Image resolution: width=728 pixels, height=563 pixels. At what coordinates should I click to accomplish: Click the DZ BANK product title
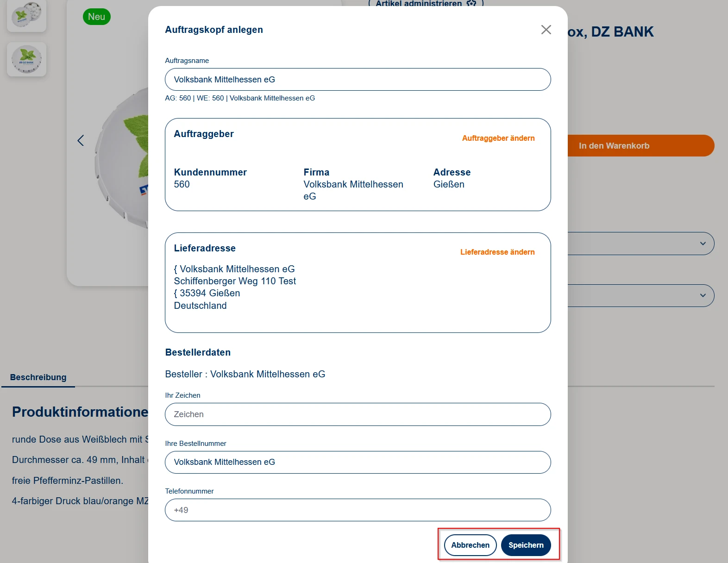[x=610, y=32]
